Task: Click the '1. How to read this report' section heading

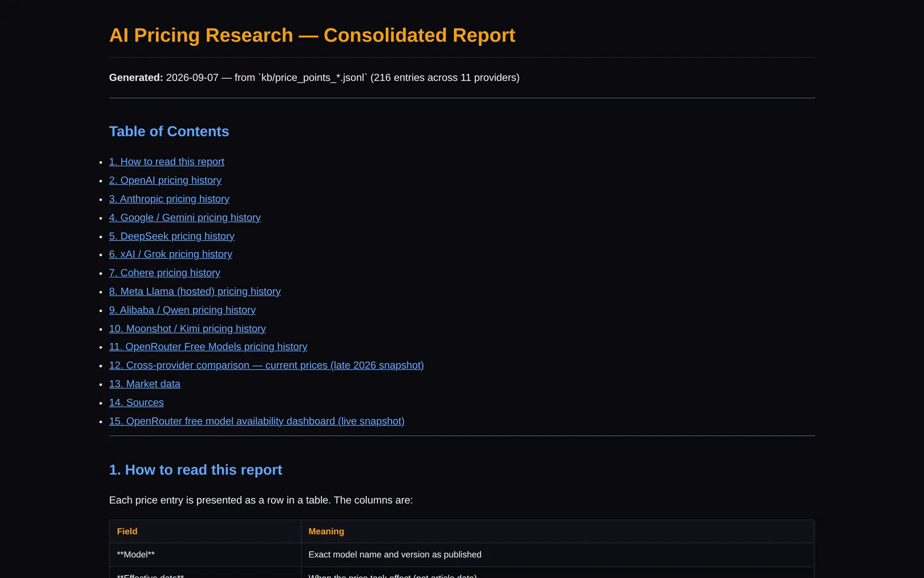Action: pos(196,470)
